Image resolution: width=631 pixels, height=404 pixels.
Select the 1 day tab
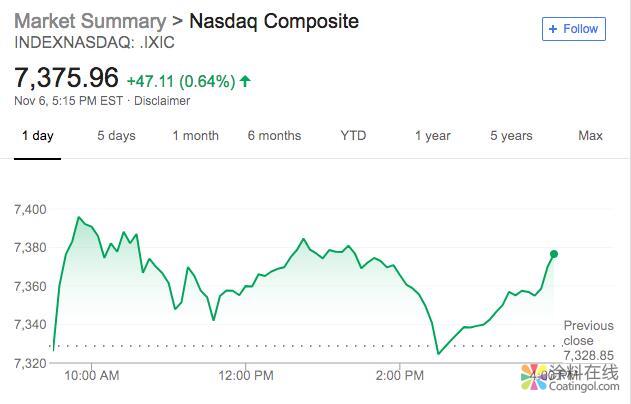point(38,136)
